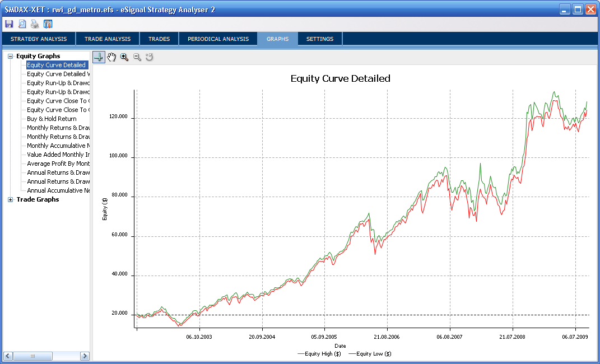The width and height of the screenshot is (600, 364).
Task: Collapse the Equity Graphs tree node
Action: (x=10, y=56)
